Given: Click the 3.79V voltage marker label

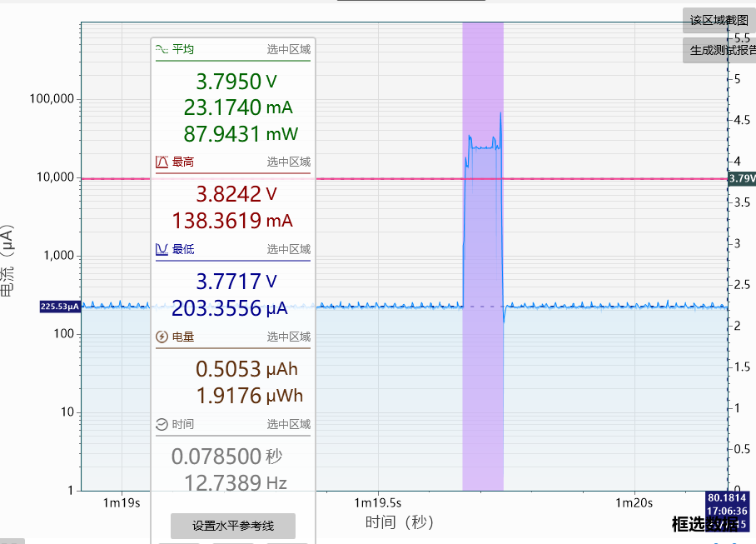Looking at the screenshot, I should [742, 179].
